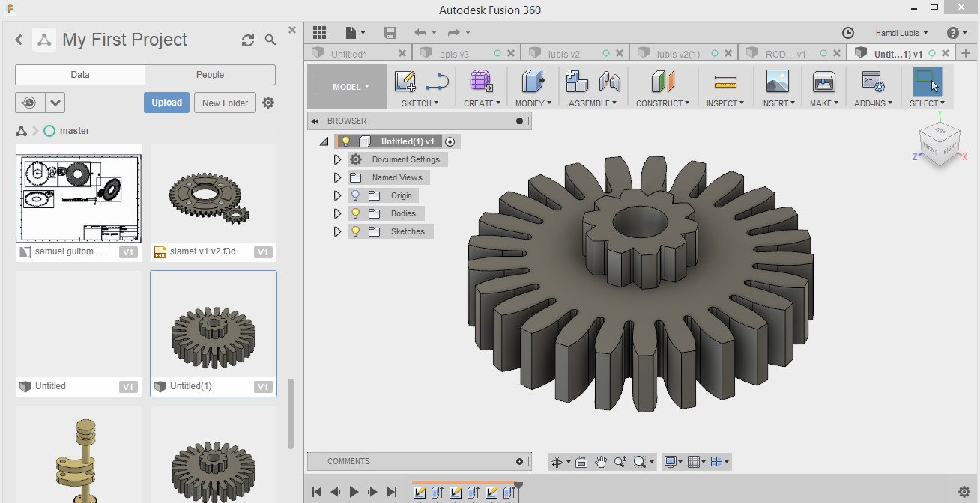Open the Display Settings dropdown
This screenshot has width=980, height=503.
pyautogui.click(x=674, y=462)
